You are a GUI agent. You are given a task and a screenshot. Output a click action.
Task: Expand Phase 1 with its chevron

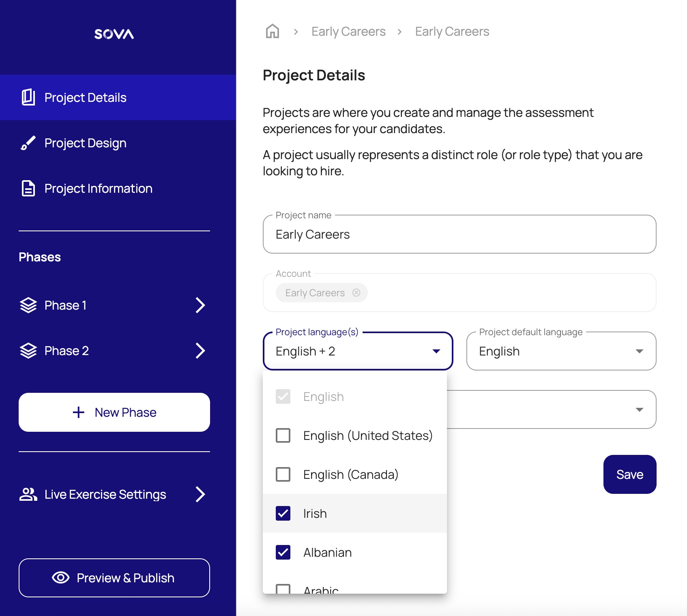[x=200, y=306]
